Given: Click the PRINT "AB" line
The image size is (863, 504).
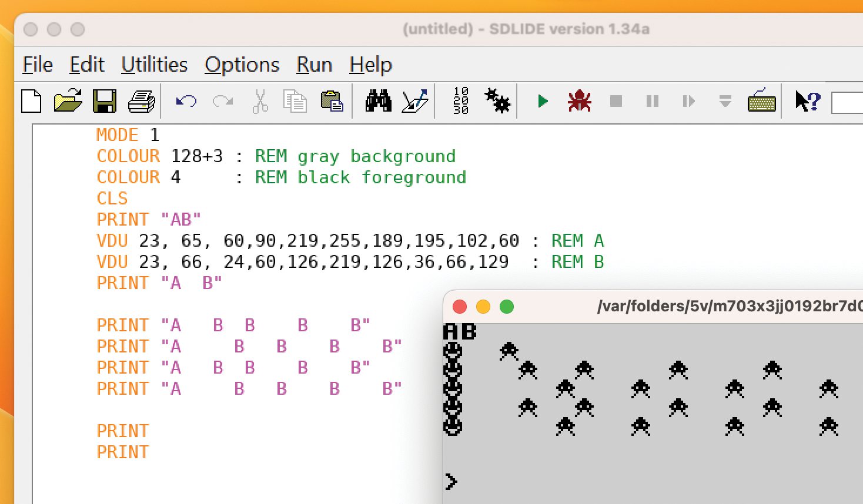Looking at the screenshot, I should click(x=149, y=220).
